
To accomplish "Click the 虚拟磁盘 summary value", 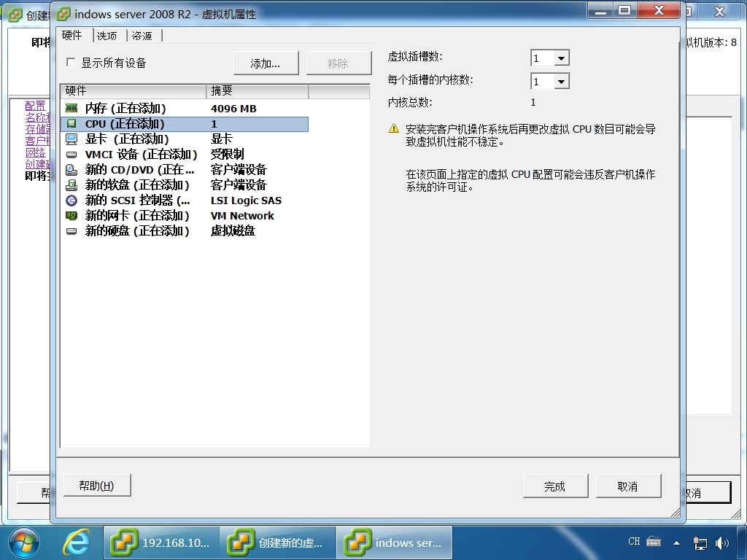I will tap(233, 231).
